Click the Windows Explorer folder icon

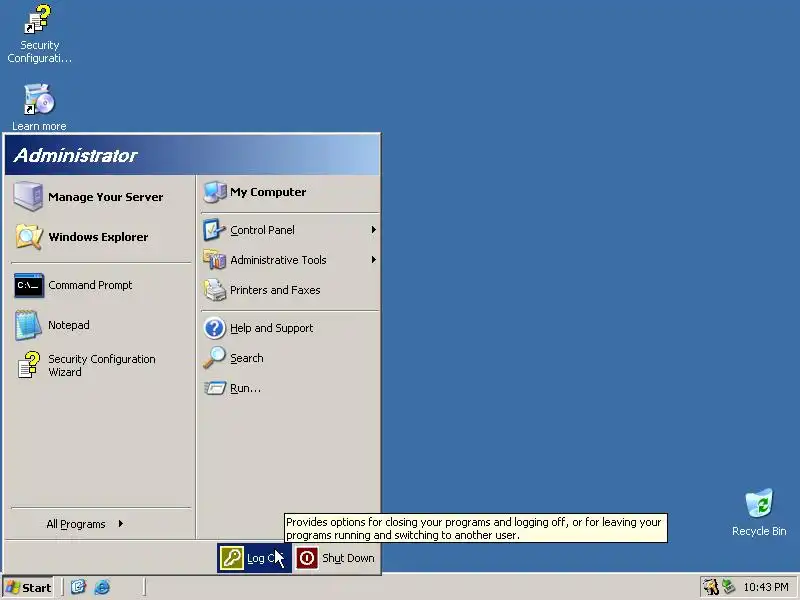click(29, 237)
